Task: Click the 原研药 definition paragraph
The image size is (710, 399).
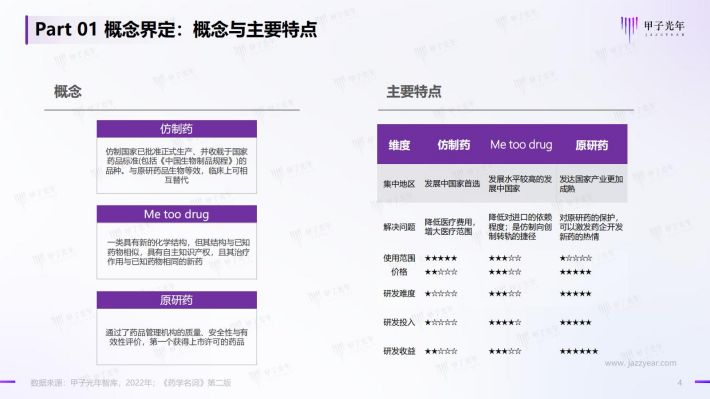Action: [x=177, y=337]
